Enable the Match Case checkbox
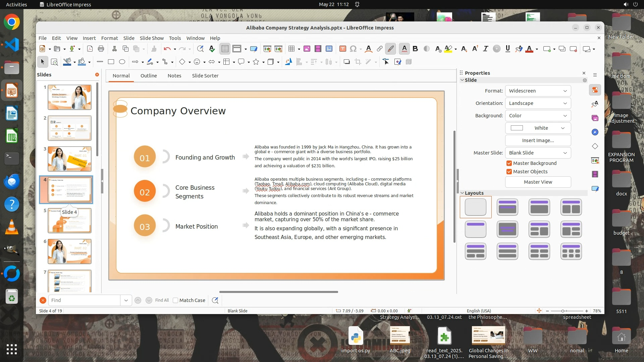The width and height of the screenshot is (644, 362). [x=175, y=300]
